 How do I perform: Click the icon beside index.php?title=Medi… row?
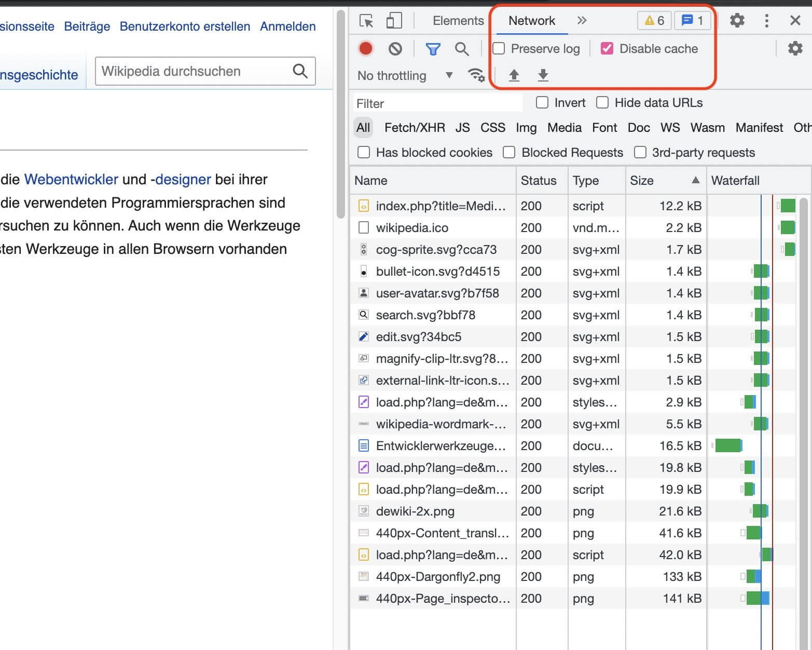tap(364, 206)
